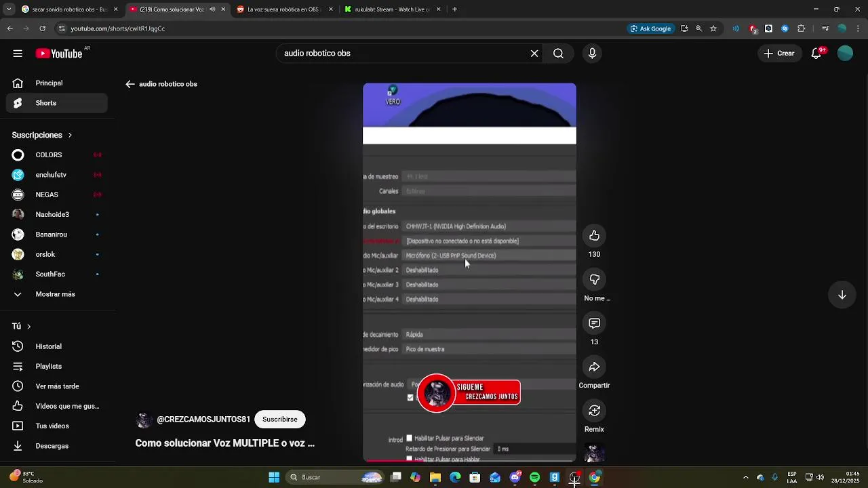Run the search with the magnifier button
Viewport: 868px width, 488px height.
point(558,54)
